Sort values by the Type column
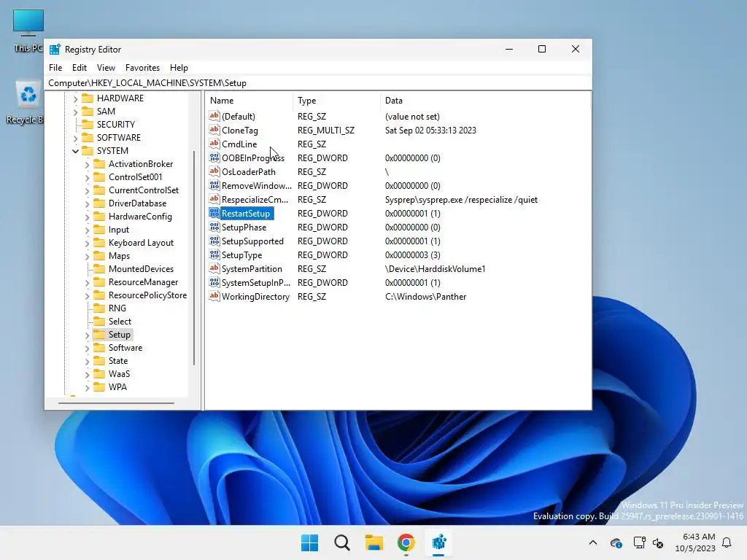 point(336,101)
